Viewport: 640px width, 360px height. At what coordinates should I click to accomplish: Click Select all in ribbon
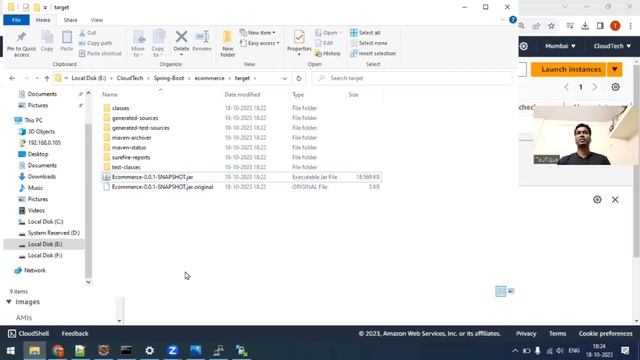pos(365,33)
